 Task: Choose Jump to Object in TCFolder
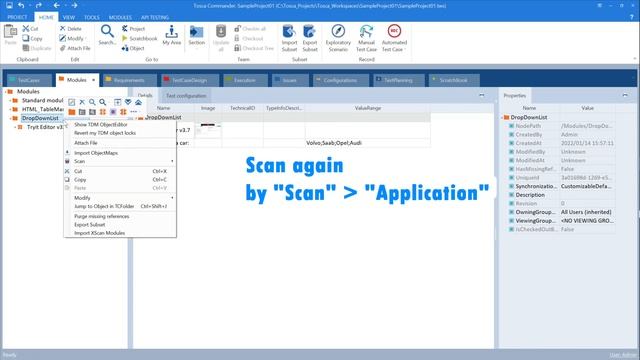coord(120,206)
